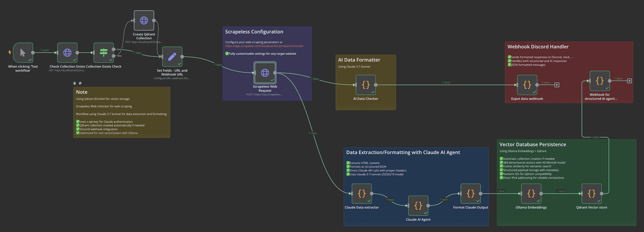644x232 pixels.
Task: Click 'Uses claude-3-7-sonnet-20250219 model' line
Action: (375, 174)
